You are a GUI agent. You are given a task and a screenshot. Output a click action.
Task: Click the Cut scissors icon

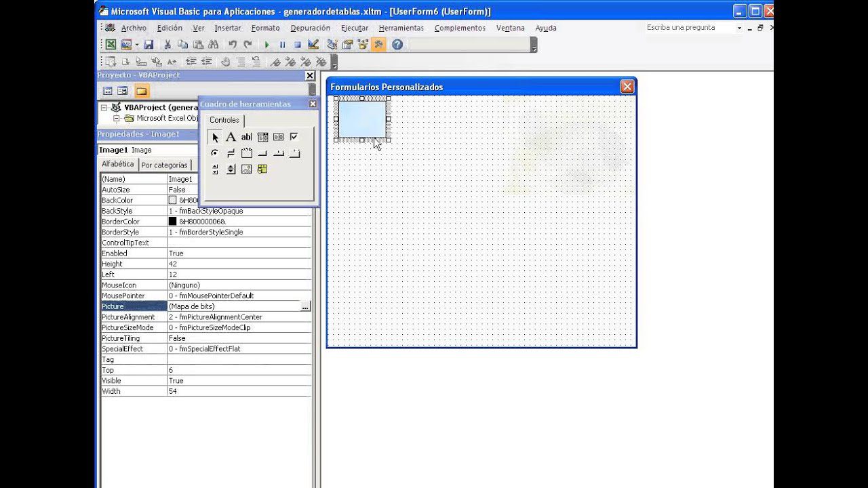[x=167, y=45]
